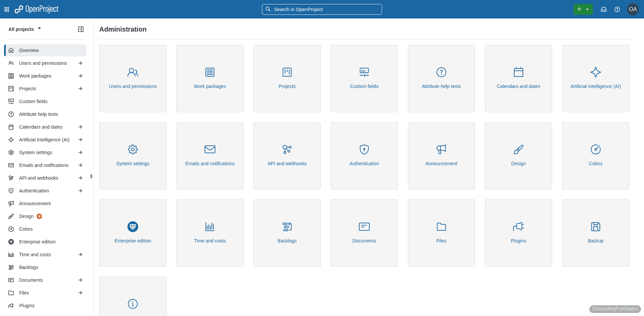The image size is (644, 316).
Task: Click the Authentication shield icon
Action: (364, 149)
